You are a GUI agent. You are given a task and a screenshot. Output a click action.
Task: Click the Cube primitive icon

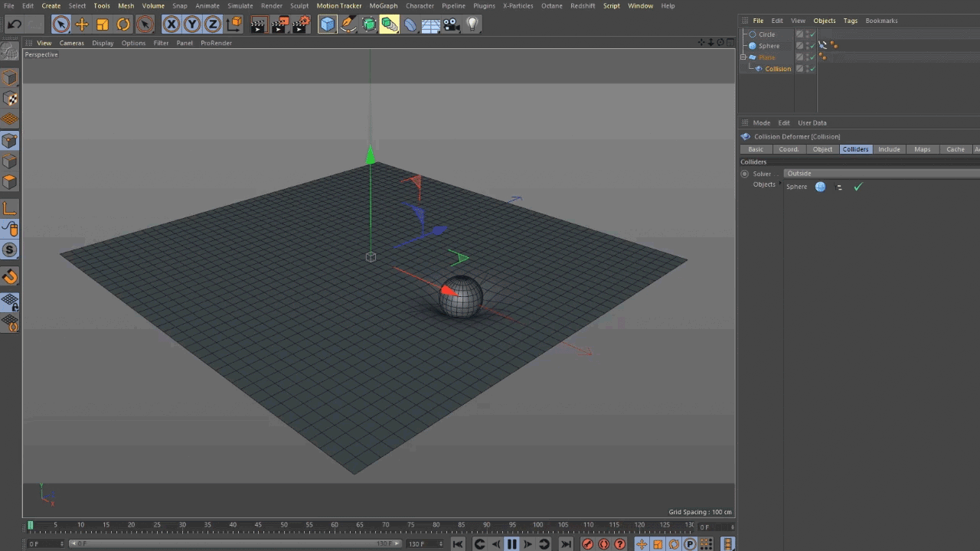pos(328,24)
